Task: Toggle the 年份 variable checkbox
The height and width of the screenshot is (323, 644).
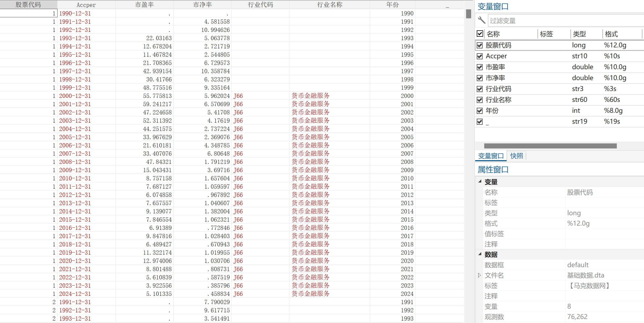Action: point(480,111)
